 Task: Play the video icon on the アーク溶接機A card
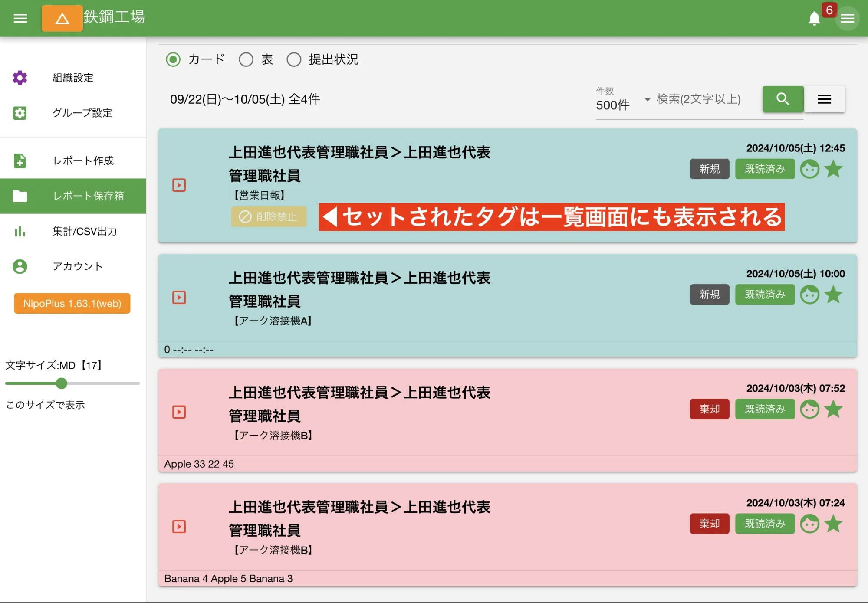(178, 297)
